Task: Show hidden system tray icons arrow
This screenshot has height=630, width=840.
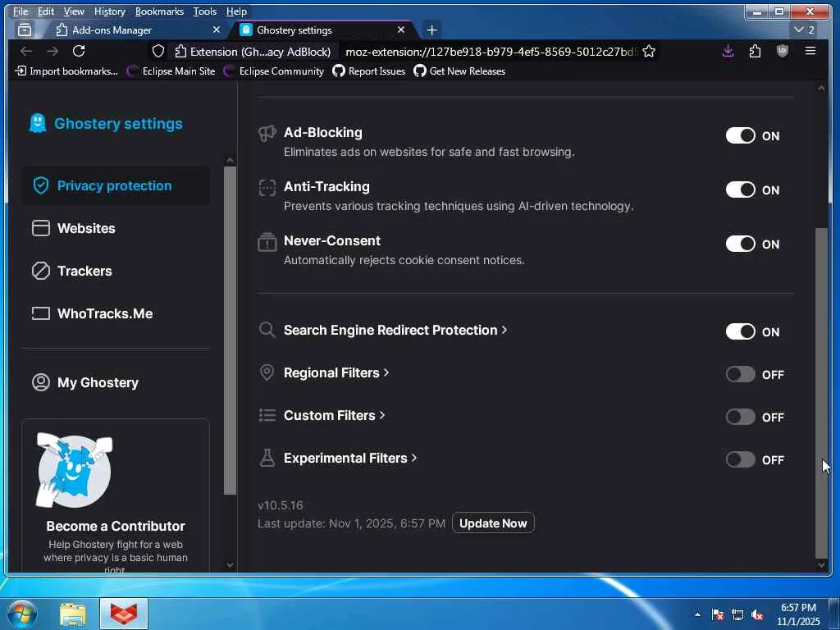Action: click(697, 615)
